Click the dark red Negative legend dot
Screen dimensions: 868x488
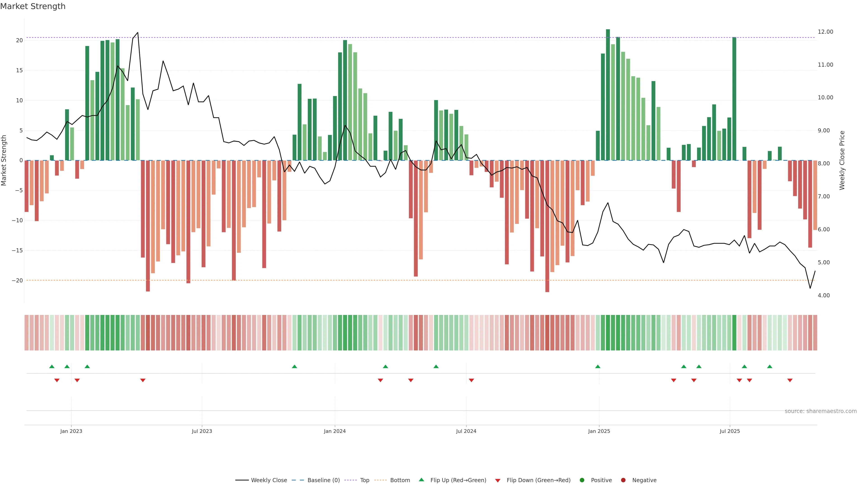pyautogui.click(x=623, y=480)
